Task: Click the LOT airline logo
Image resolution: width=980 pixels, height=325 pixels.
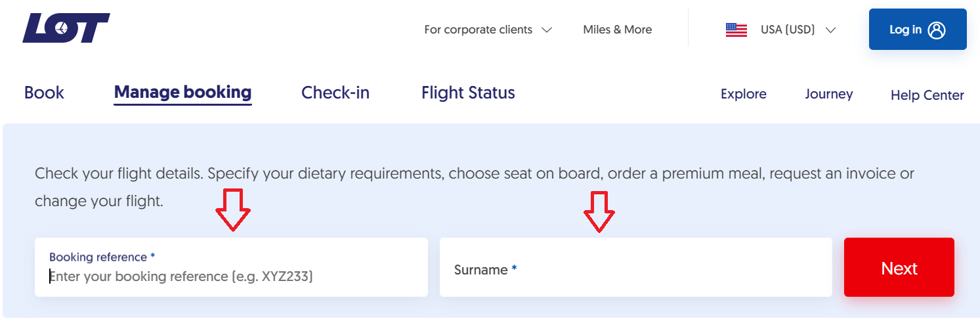Action: pos(66,28)
